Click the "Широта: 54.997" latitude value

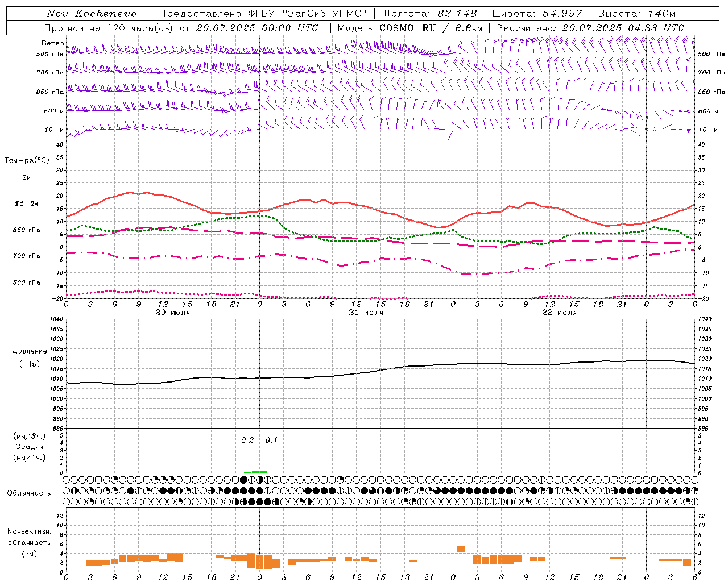[x=537, y=14]
